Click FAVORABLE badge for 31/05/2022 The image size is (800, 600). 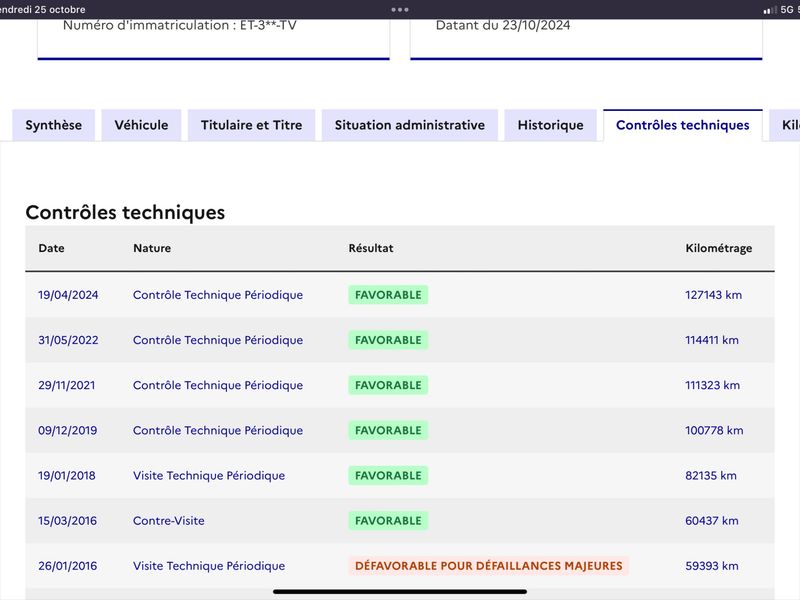tap(388, 340)
